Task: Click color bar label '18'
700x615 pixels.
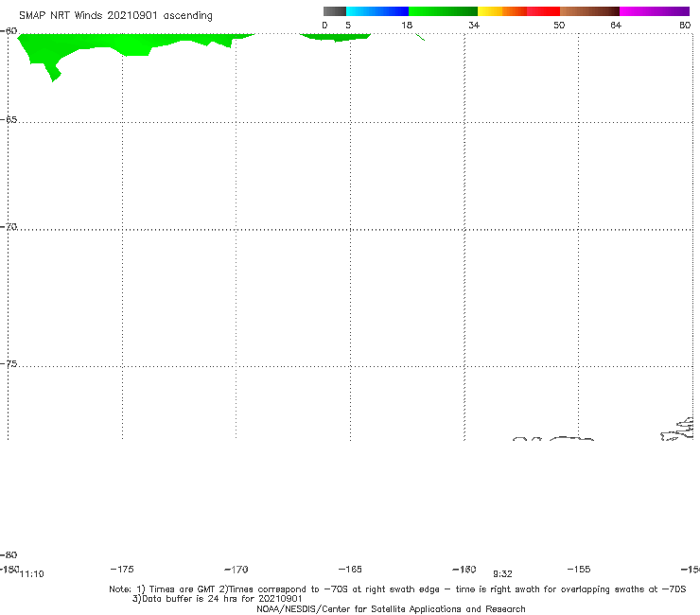Action: pos(407,25)
